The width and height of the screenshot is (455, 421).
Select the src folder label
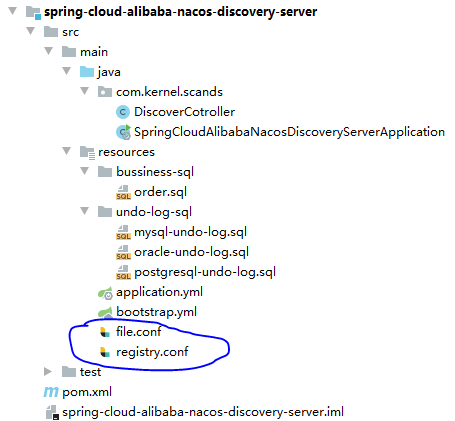[x=70, y=32]
